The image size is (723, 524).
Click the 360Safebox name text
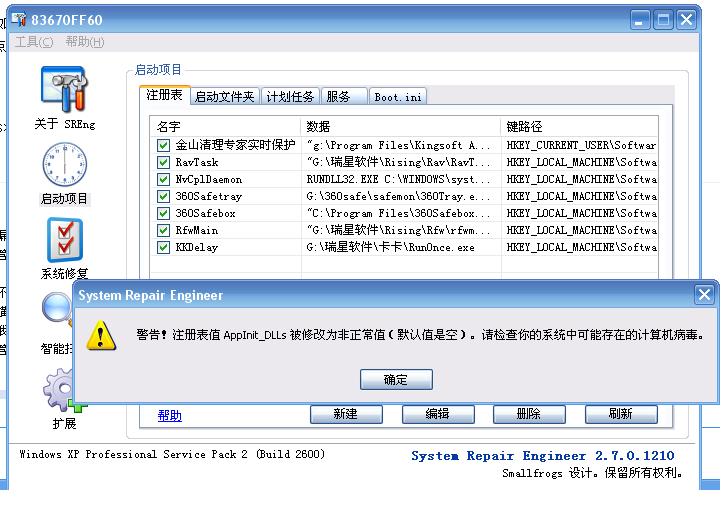206,214
